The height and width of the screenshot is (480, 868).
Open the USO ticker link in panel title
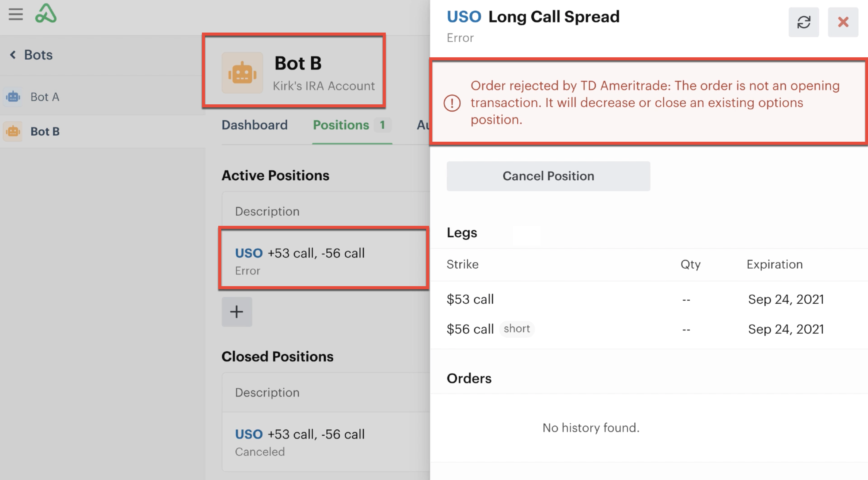pos(464,17)
